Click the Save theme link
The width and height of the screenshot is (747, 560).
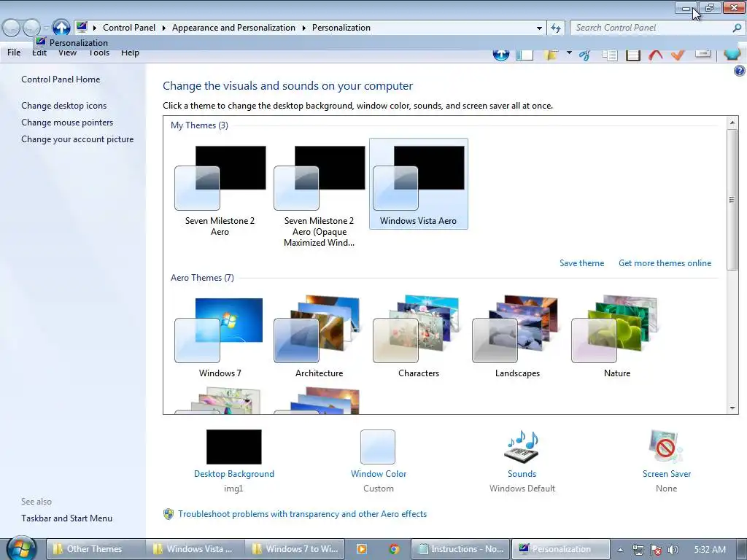pyautogui.click(x=581, y=262)
